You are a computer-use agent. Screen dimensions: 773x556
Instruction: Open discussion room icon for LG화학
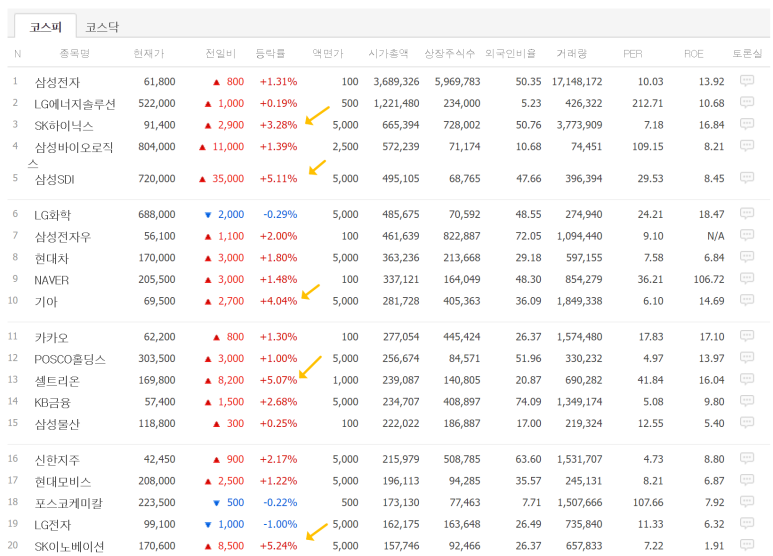click(x=747, y=213)
